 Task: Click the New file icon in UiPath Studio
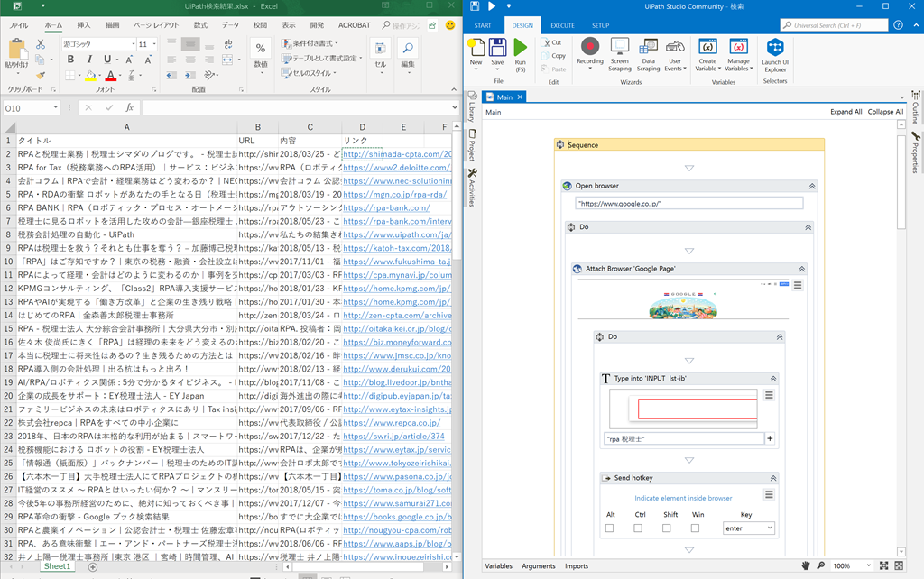pos(476,47)
